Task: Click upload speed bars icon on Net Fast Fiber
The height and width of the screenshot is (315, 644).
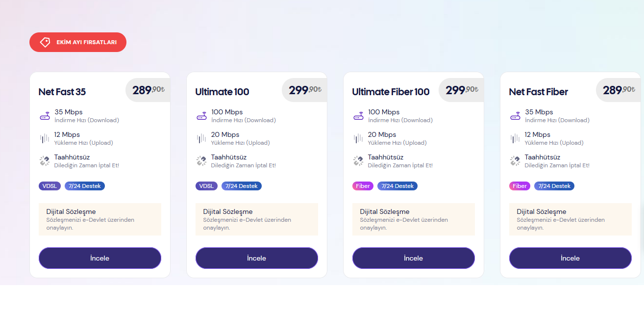Action: tap(515, 138)
